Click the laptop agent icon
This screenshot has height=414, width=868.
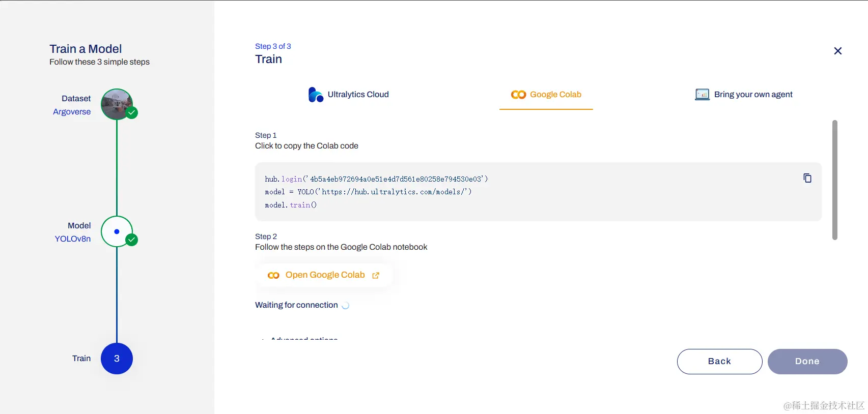703,95
